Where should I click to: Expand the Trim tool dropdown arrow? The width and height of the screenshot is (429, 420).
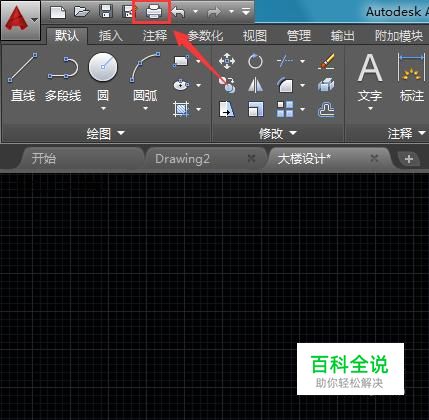coord(302,61)
